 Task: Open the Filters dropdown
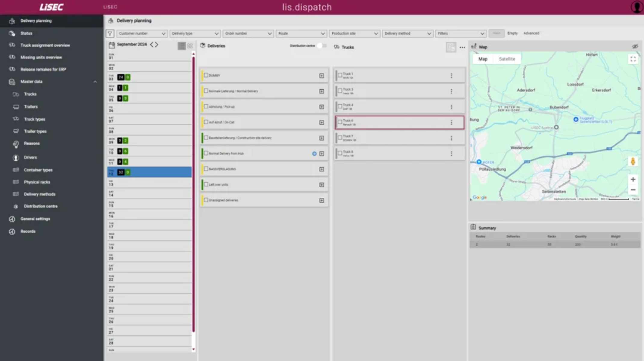[x=461, y=33]
